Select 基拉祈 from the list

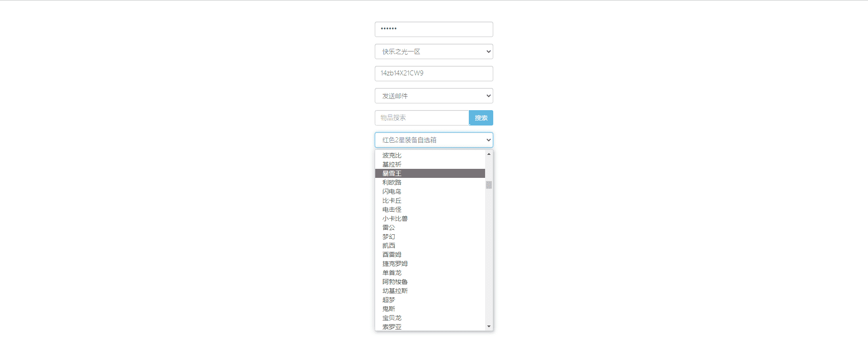click(430, 164)
